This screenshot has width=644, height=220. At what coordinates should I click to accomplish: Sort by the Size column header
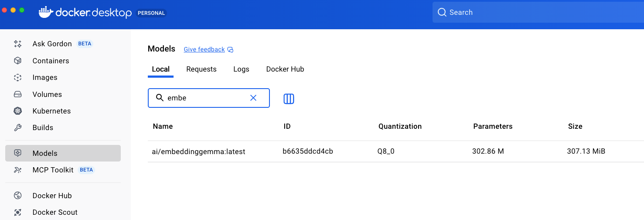click(x=575, y=126)
